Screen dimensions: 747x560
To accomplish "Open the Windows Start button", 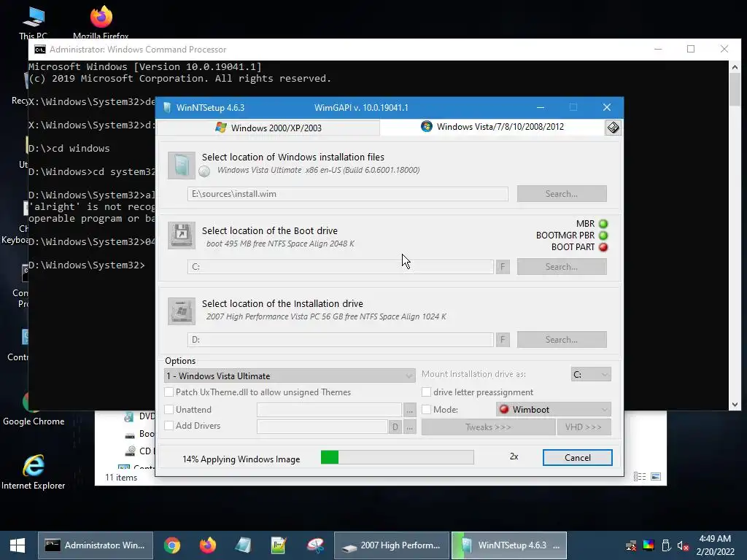I will (18, 545).
